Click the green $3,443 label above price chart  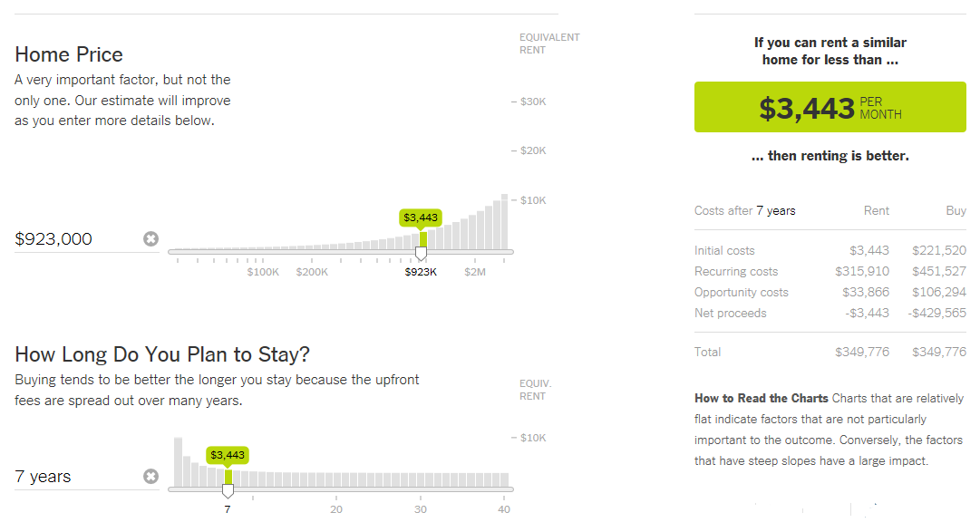pyautogui.click(x=421, y=218)
